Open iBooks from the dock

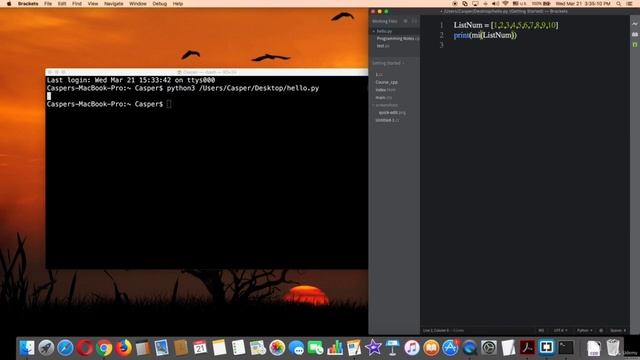click(431, 348)
